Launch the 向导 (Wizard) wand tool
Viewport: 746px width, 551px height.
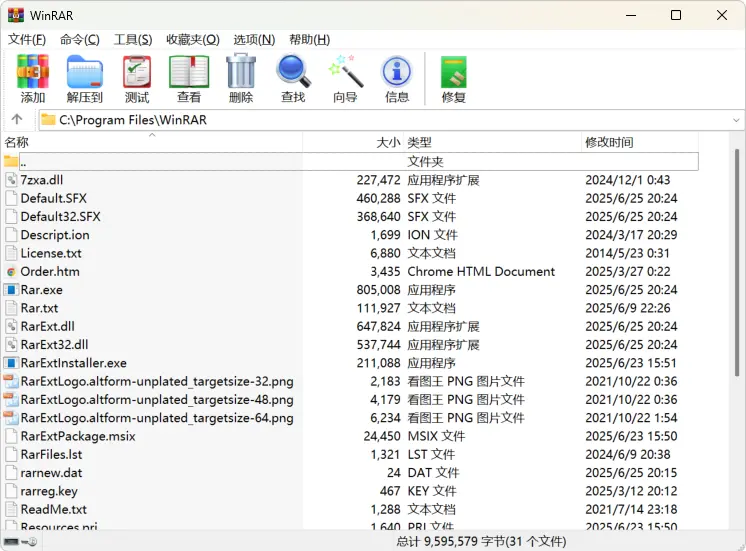tap(345, 71)
